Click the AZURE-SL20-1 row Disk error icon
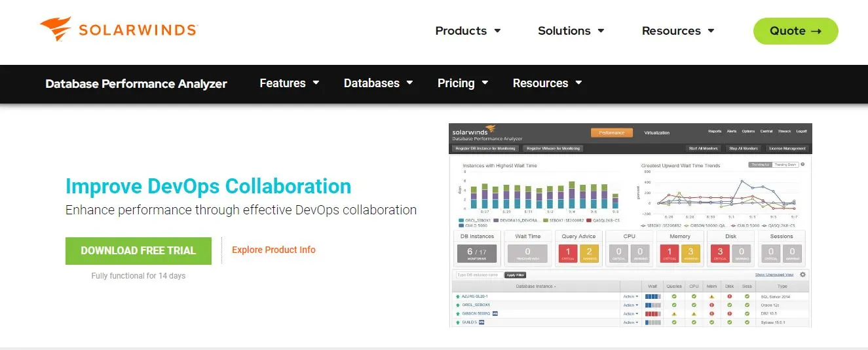Viewport: 868px width, 350px height. click(729, 296)
